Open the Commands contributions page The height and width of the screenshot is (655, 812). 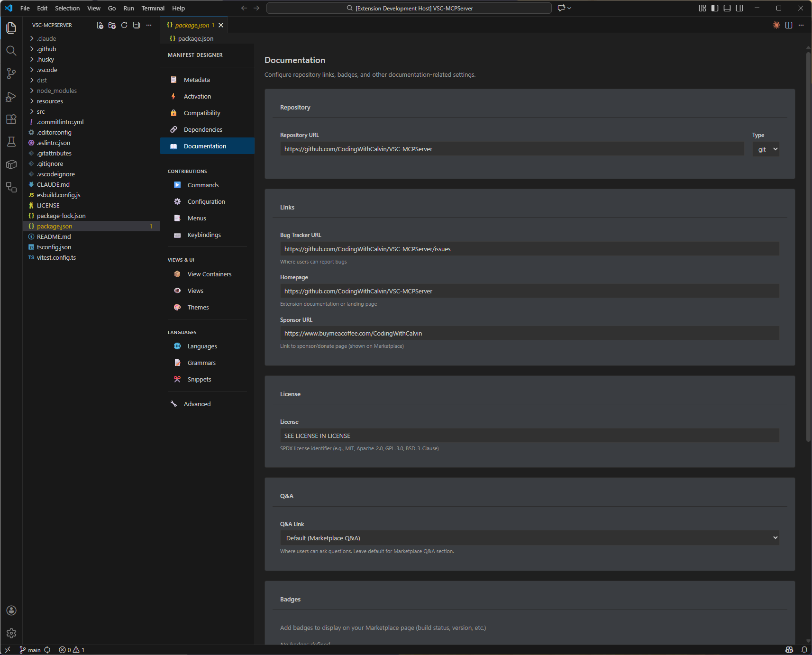(207, 185)
